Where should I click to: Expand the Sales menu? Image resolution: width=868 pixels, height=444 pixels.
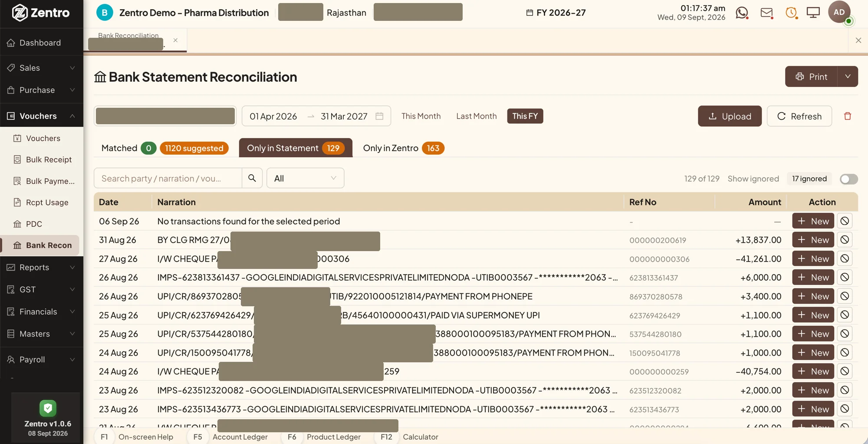[x=42, y=68]
